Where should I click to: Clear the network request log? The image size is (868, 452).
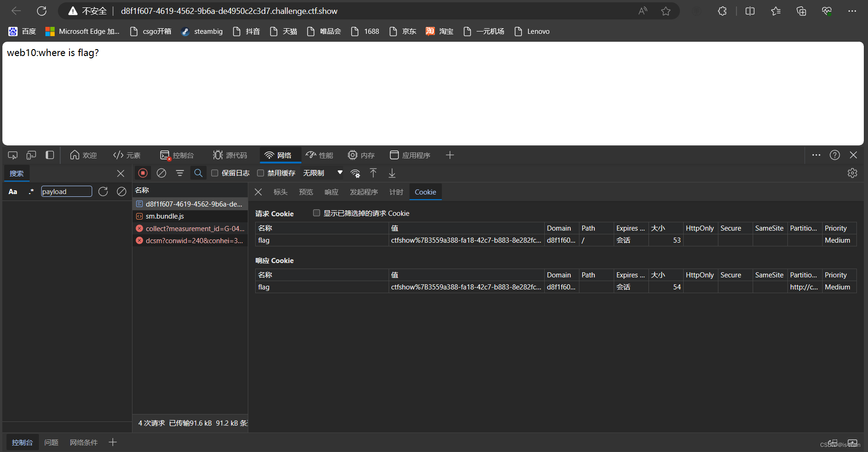(x=161, y=173)
